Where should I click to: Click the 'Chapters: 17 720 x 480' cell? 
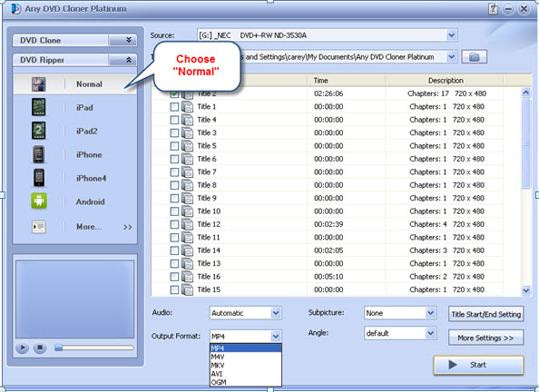click(x=446, y=93)
